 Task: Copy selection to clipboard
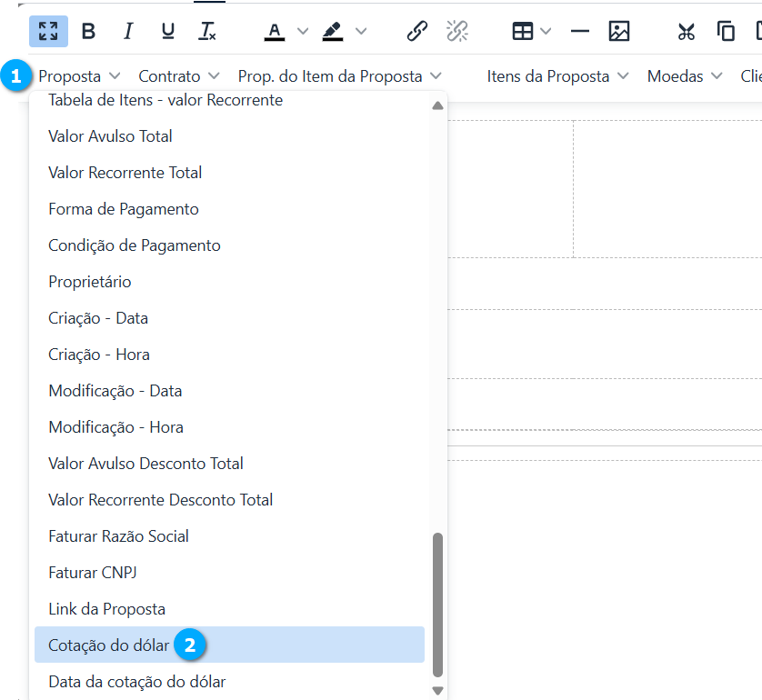coord(726,31)
